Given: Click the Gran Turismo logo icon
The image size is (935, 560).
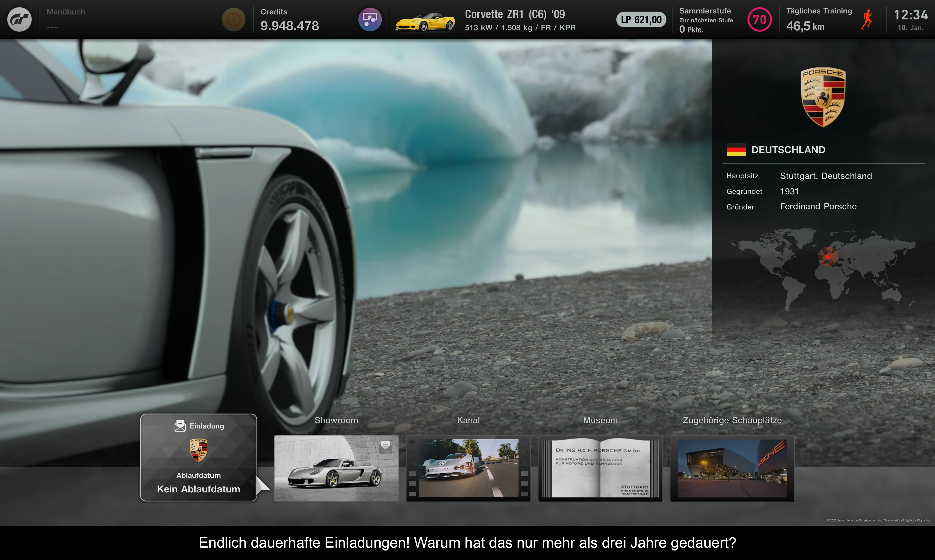Looking at the screenshot, I should [x=19, y=19].
